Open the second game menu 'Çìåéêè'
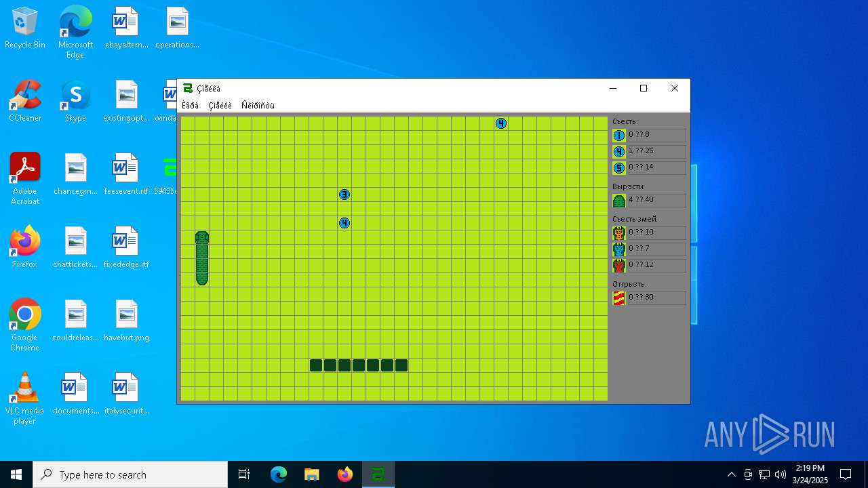 [220, 105]
